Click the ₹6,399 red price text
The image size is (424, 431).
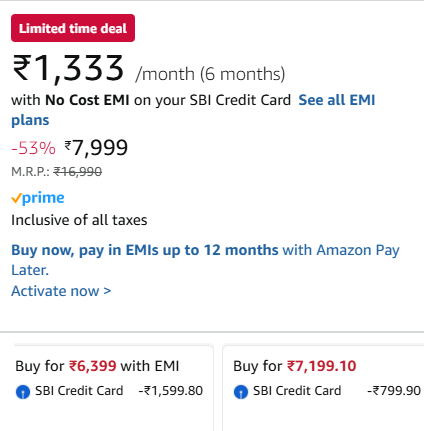[x=93, y=366]
